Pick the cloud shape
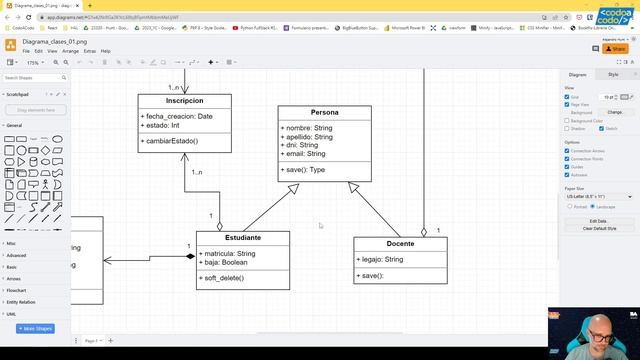This screenshot has height=360, width=640. [x=45, y=162]
